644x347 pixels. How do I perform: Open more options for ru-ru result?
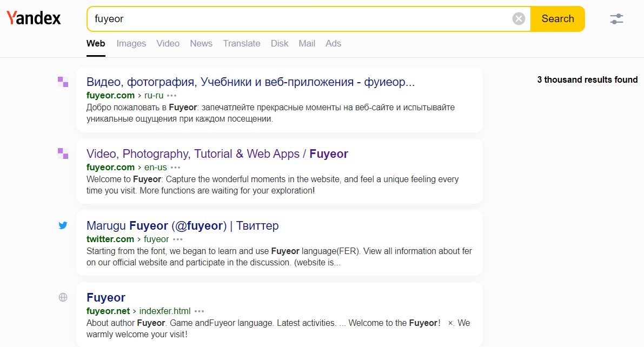click(171, 96)
